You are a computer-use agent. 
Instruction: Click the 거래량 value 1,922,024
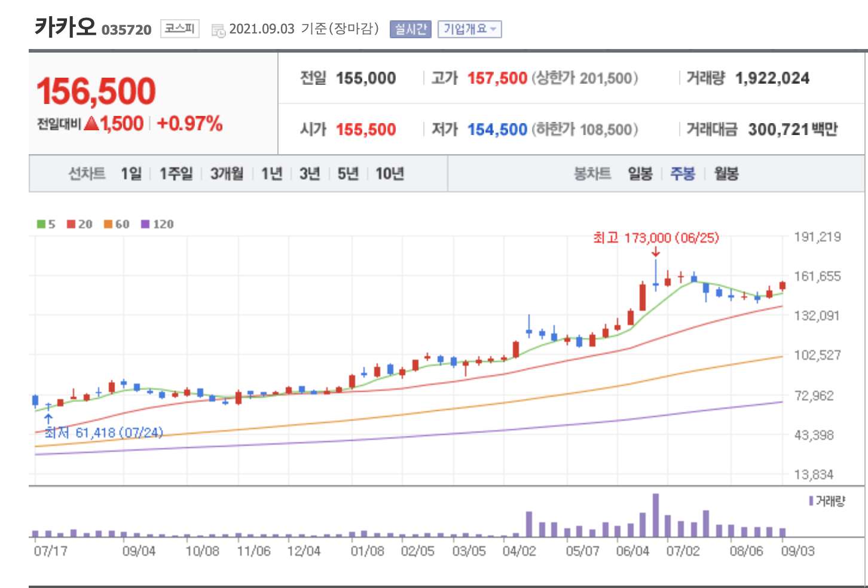click(772, 78)
